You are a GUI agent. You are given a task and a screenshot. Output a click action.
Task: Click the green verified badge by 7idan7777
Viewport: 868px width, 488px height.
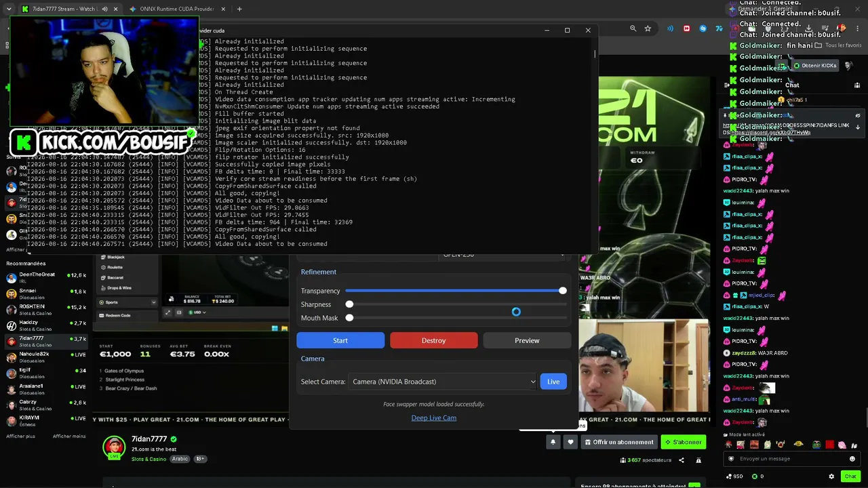(x=174, y=439)
